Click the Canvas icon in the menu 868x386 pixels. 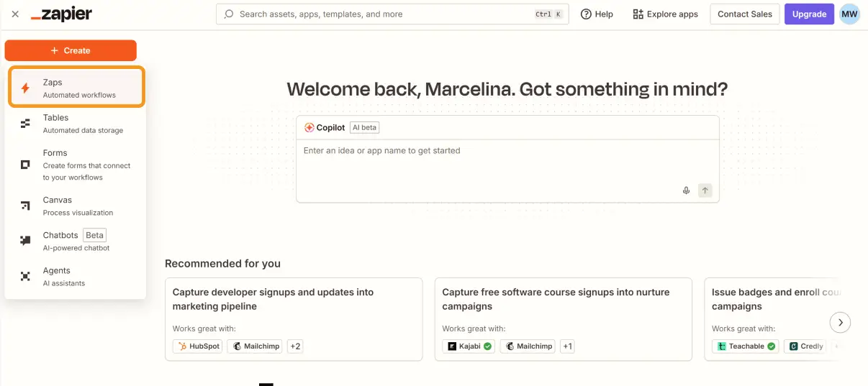click(x=25, y=206)
